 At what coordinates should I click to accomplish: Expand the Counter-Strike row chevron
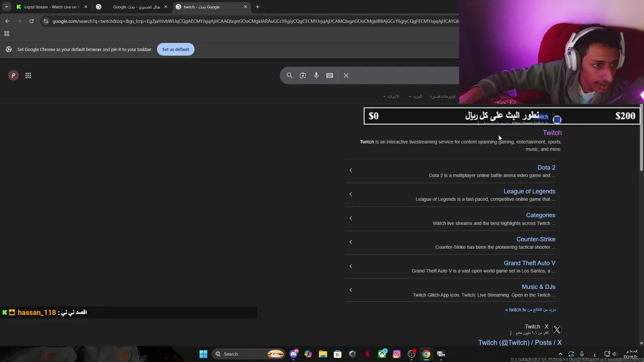point(351,242)
